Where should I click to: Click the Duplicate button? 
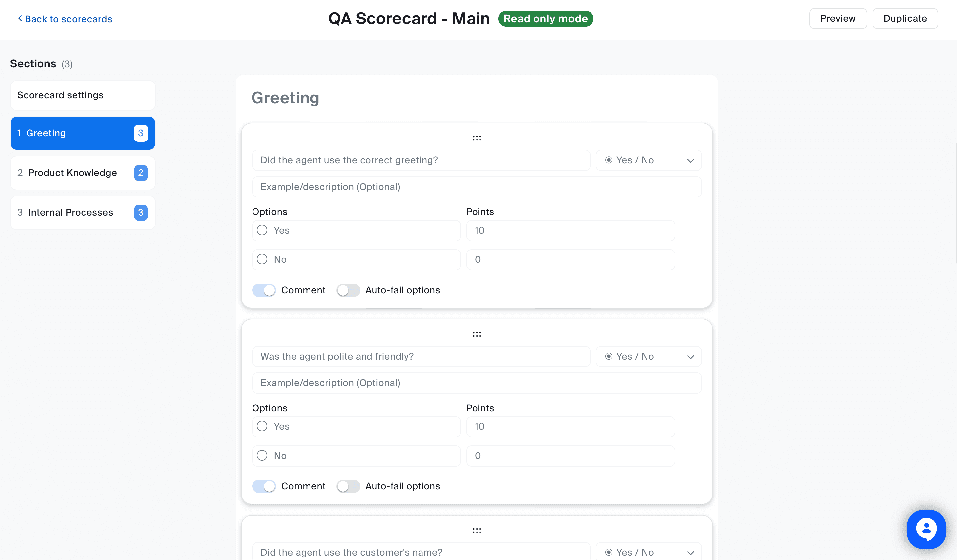tap(905, 18)
